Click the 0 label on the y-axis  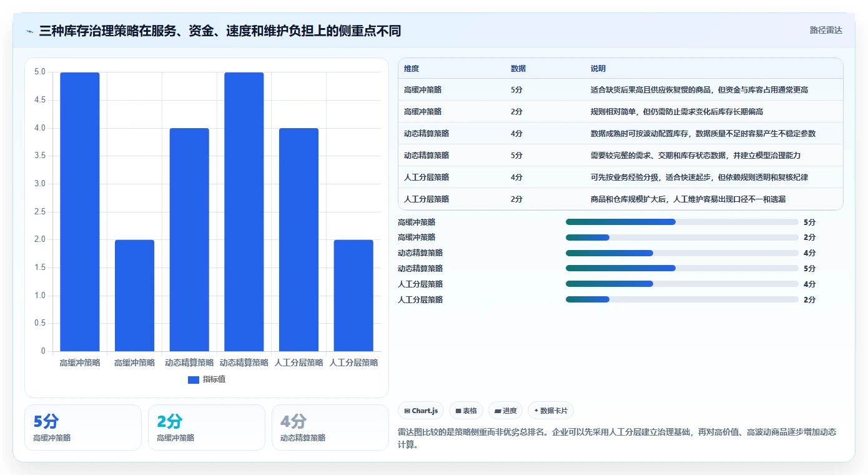click(44, 351)
